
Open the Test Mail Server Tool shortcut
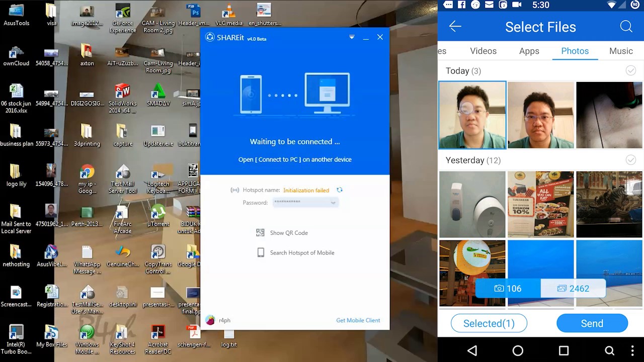[x=123, y=179]
